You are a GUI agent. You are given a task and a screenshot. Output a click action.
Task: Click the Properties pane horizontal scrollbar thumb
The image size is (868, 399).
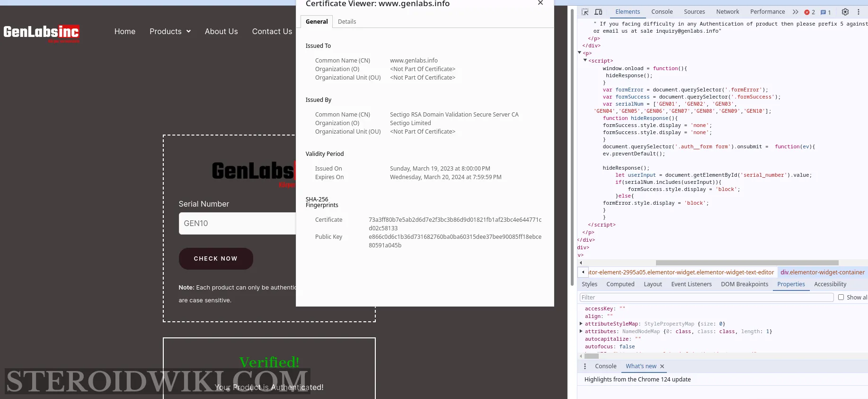[592, 356]
